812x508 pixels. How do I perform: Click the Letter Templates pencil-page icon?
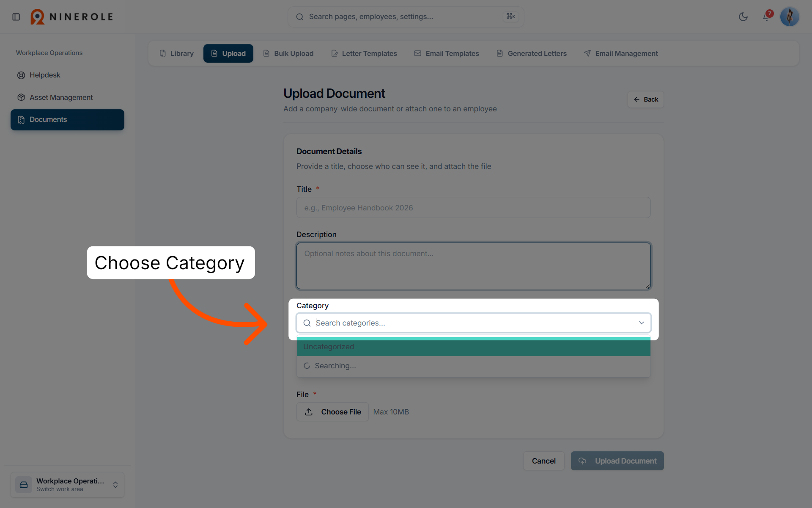tap(335, 53)
